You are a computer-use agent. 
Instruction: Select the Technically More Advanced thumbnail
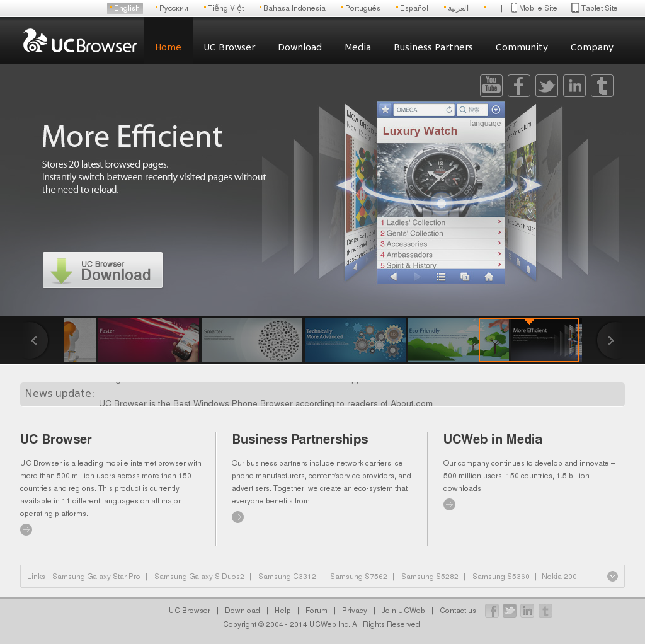click(x=355, y=340)
